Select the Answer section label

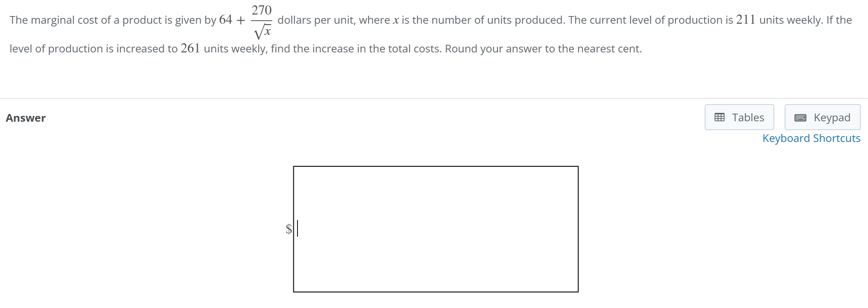pyautogui.click(x=25, y=118)
